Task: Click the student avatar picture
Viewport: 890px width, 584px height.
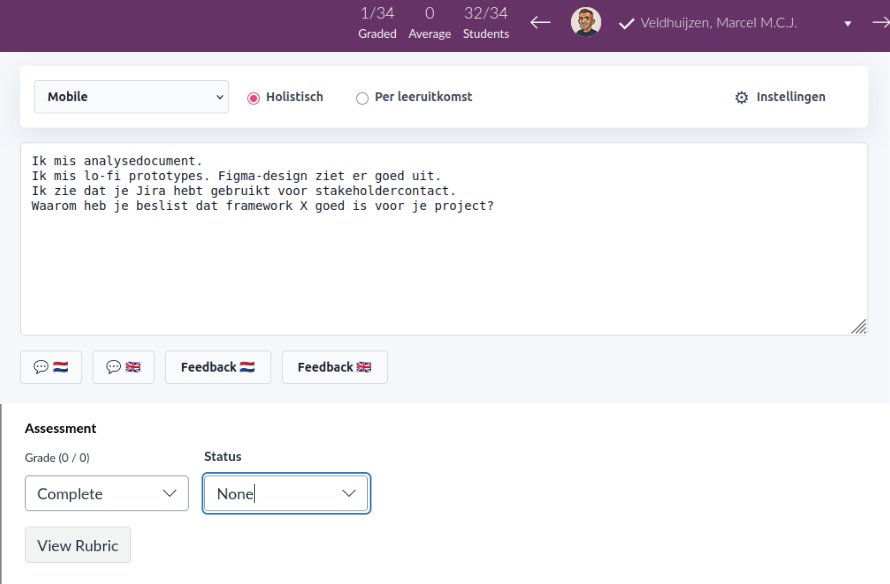Action: 586,23
